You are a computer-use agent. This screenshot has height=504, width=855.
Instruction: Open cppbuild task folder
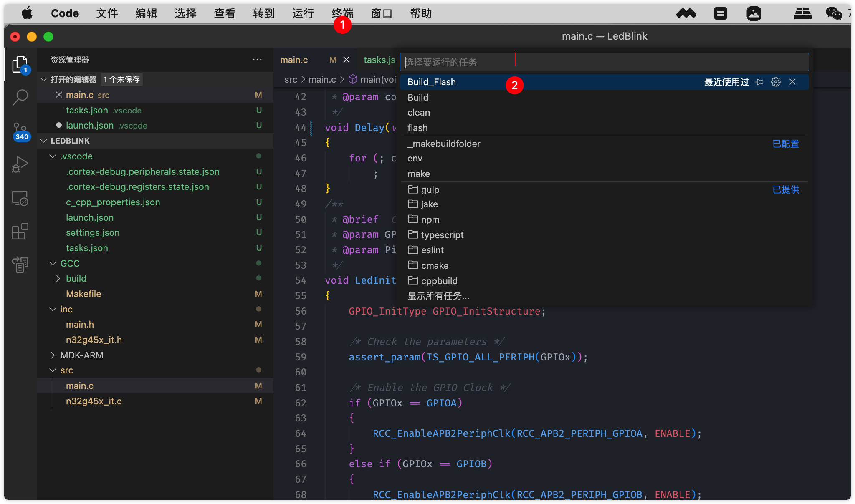tap(604, 281)
